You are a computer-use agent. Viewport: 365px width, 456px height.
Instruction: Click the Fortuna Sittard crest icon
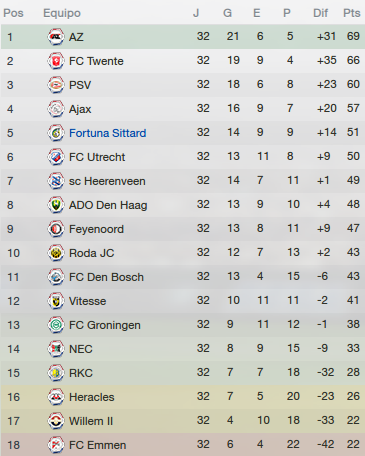point(56,133)
